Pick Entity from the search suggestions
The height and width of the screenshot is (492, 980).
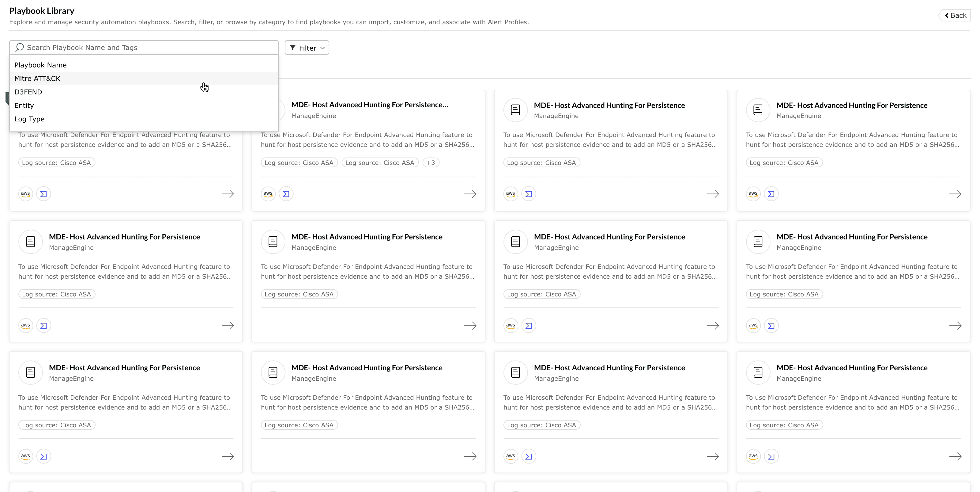point(144,105)
